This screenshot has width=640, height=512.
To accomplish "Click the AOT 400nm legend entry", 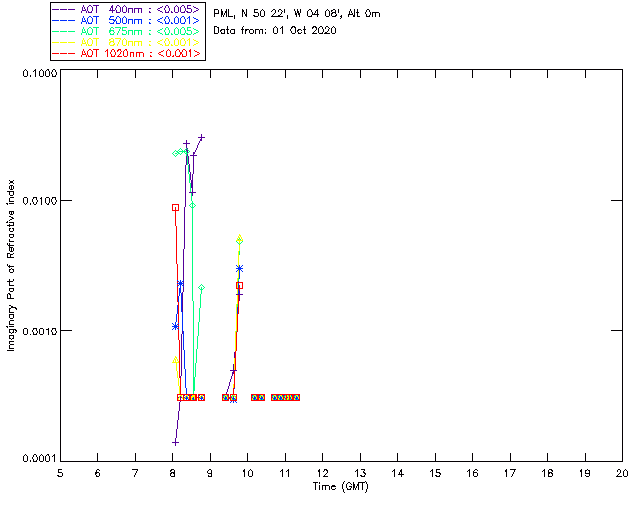I will (x=127, y=9).
